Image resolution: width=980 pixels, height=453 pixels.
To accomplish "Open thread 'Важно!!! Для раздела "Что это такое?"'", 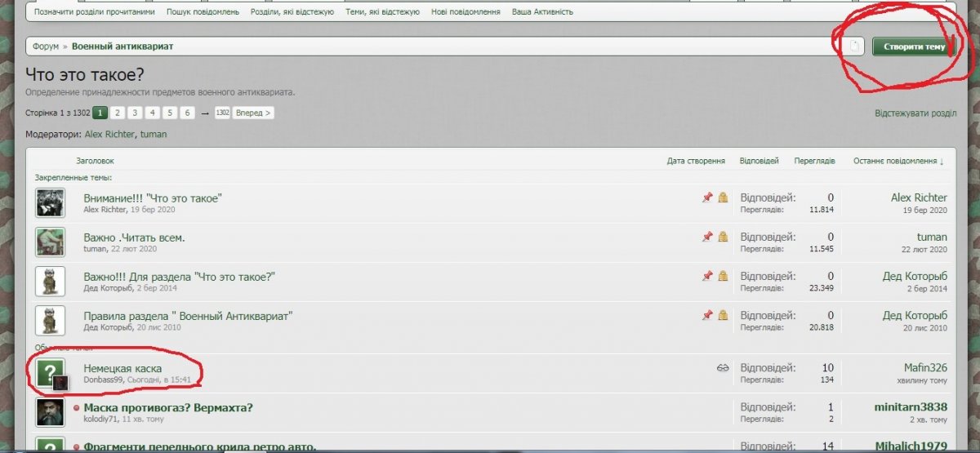I will pos(179,277).
